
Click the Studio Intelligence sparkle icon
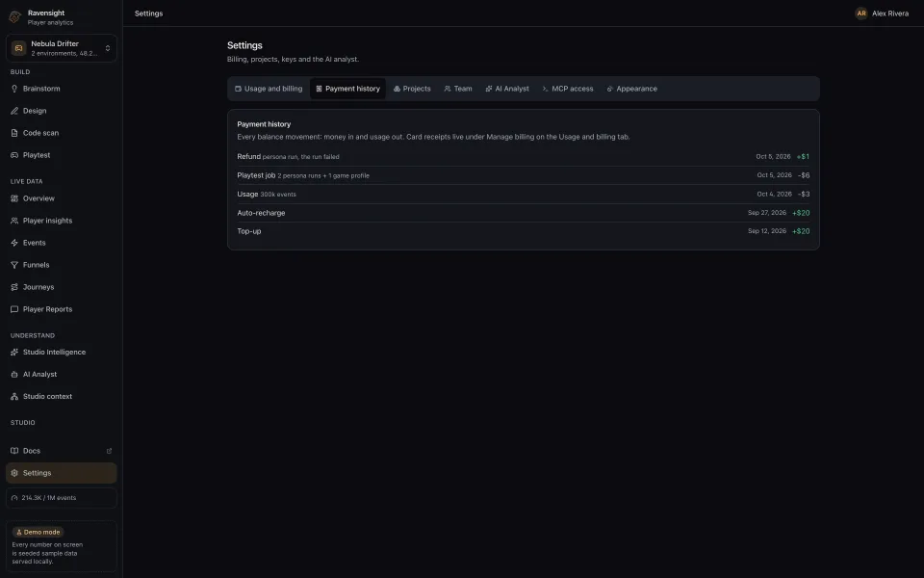pyautogui.click(x=14, y=353)
